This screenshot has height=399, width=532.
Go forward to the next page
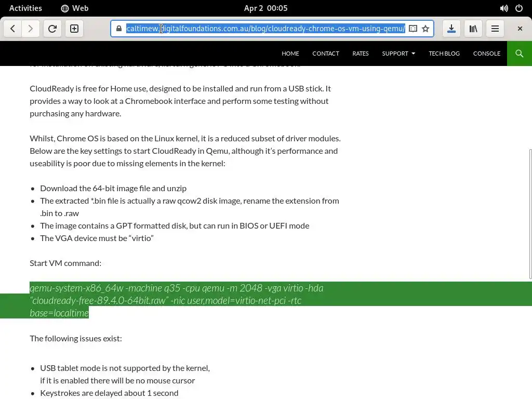tap(31, 29)
